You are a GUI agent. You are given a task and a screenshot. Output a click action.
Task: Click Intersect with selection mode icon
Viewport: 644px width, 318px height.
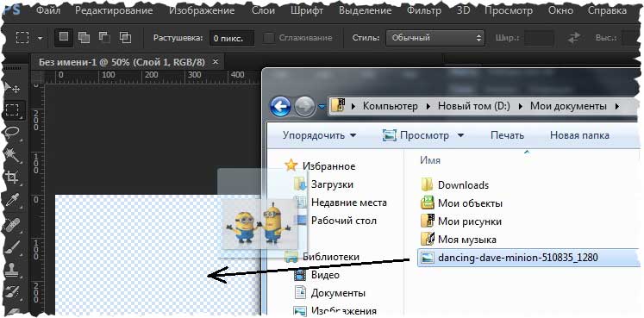(x=125, y=38)
